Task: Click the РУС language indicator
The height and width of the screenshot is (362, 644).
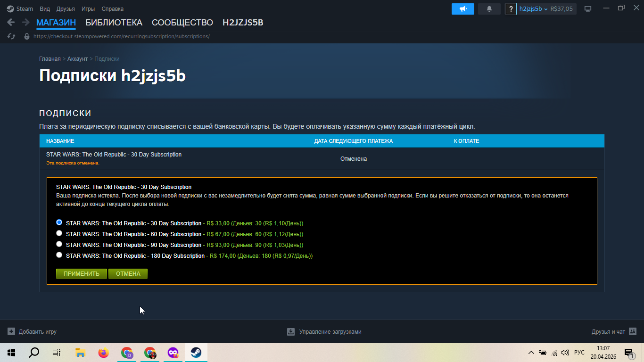Action: click(x=579, y=353)
